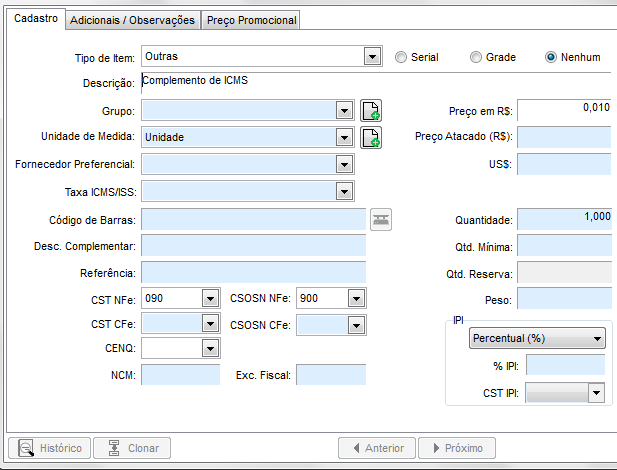The width and height of the screenshot is (617, 470).
Task: Expand the Fornecedor Preferencial dropdown
Action: 345,163
